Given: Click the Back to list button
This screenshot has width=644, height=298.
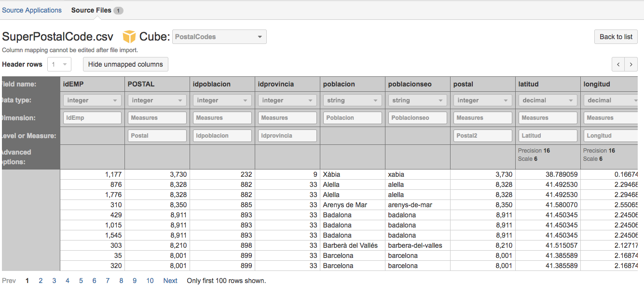Looking at the screenshot, I should pyautogui.click(x=616, y=36).
